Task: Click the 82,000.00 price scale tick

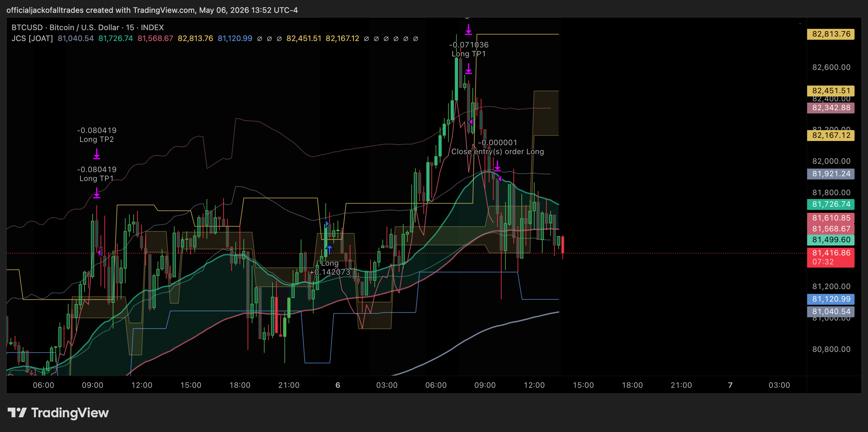Action: click(831, 161)
